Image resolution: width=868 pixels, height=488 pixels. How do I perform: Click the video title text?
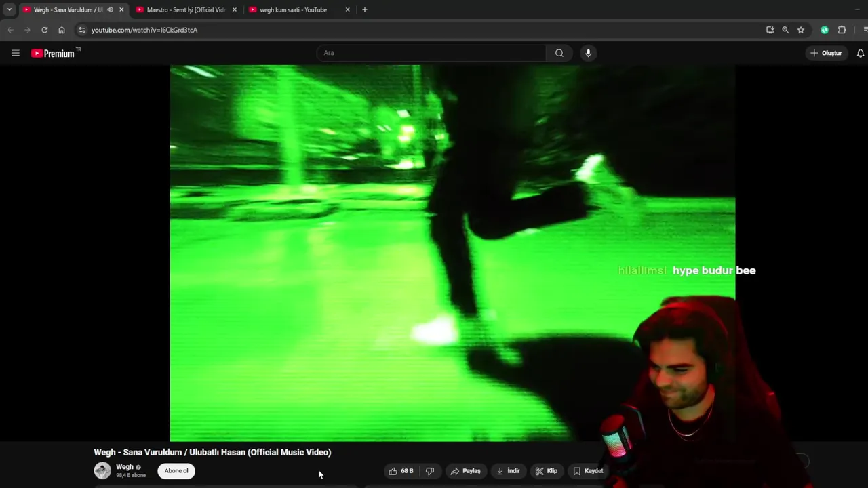pyautogui.click(x=212, y=452)
